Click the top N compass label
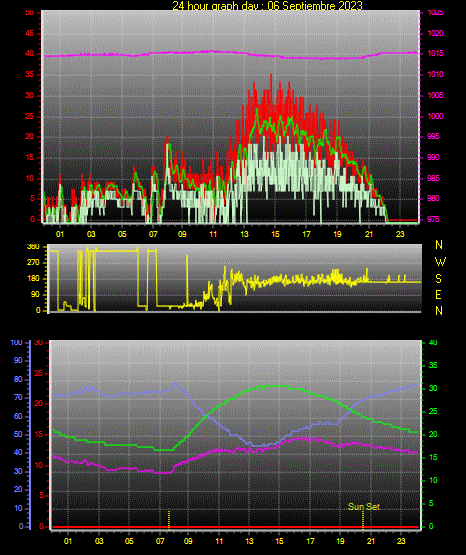Viewport: 466px width, 555px height. pos(439,245)
